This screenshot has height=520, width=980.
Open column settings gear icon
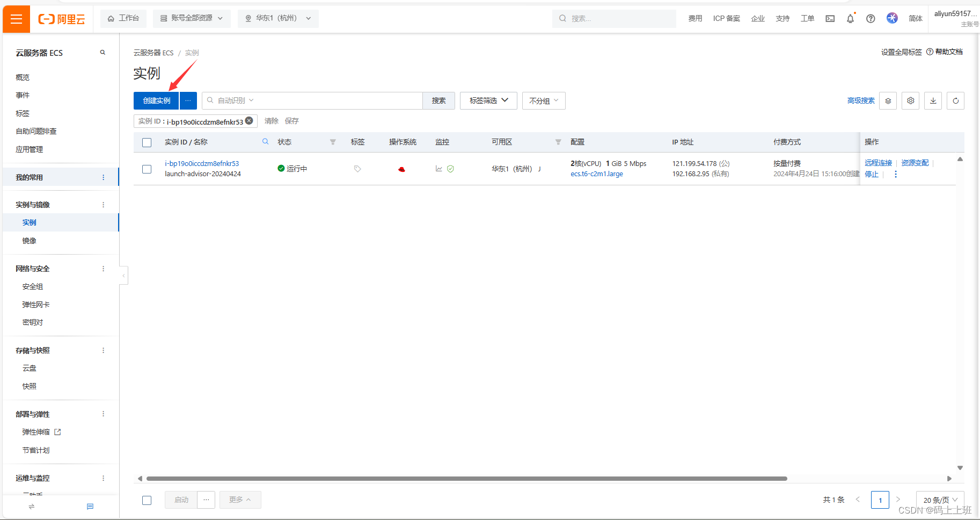[911, 101]
